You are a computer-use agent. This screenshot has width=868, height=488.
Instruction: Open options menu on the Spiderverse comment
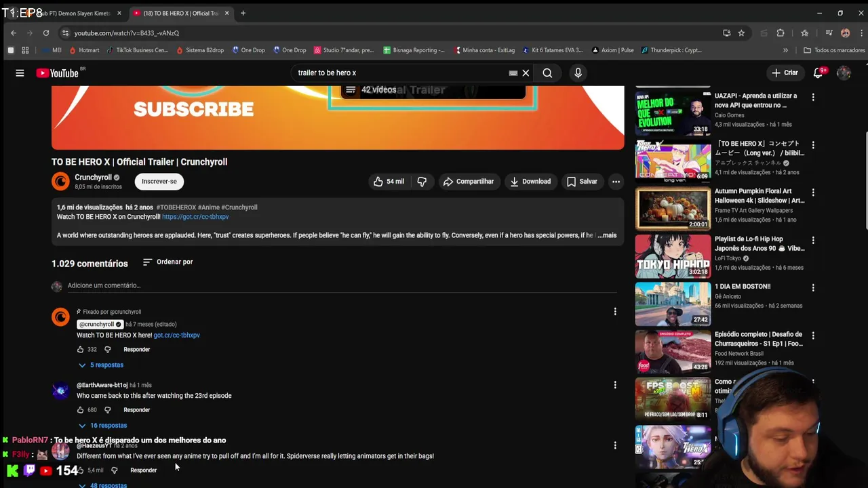[615, 445]
